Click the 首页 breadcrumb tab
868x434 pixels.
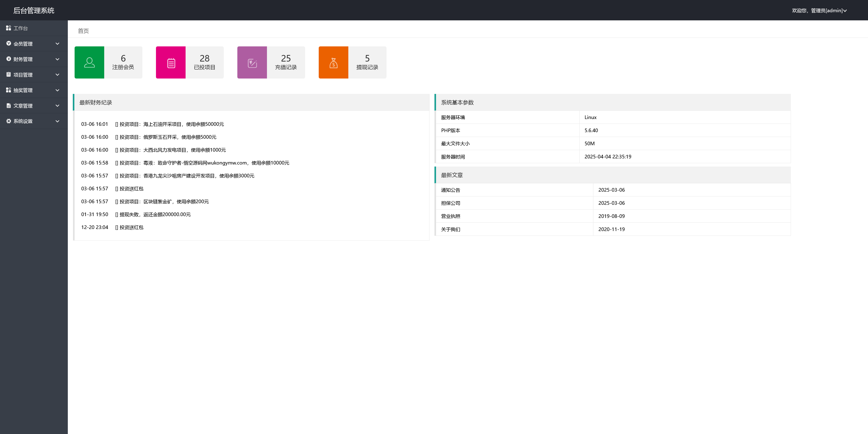point(83,31)
